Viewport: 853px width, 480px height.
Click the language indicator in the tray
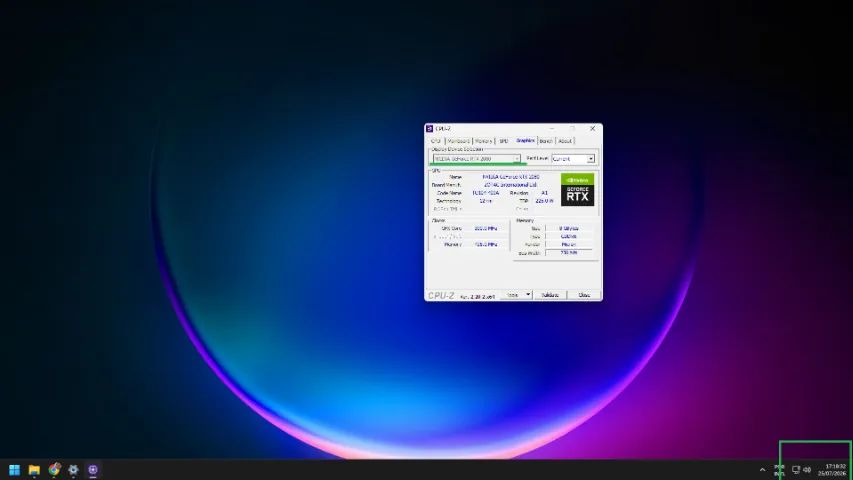(x=780, y=470)
